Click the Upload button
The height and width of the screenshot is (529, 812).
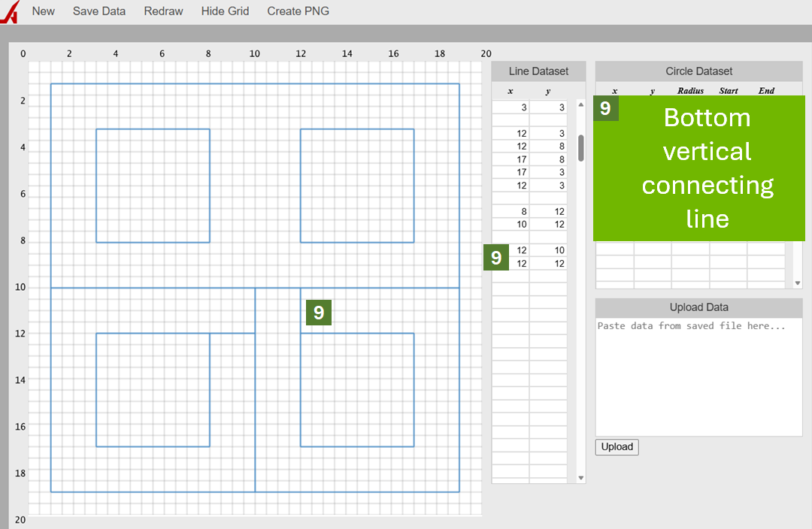click(617, 447)
